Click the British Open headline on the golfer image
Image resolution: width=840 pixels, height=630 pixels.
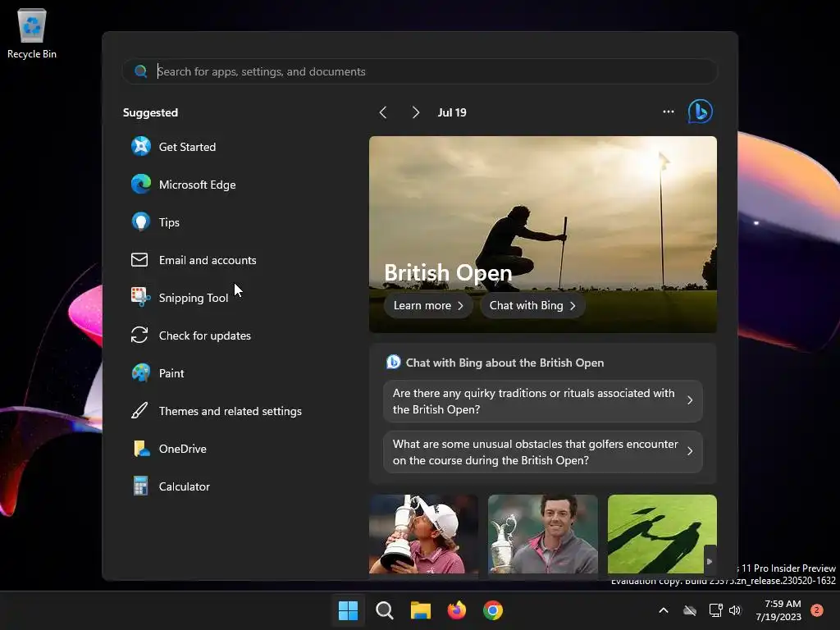448,272
